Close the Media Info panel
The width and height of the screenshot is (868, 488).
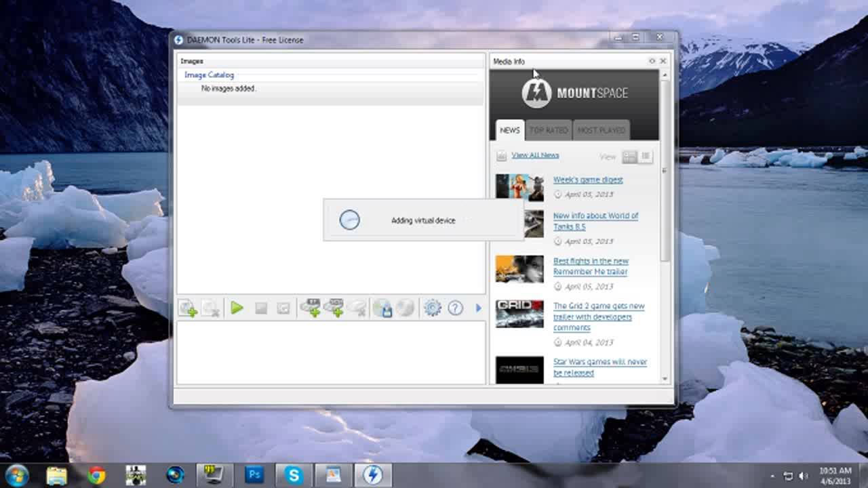tap(663, 61)
